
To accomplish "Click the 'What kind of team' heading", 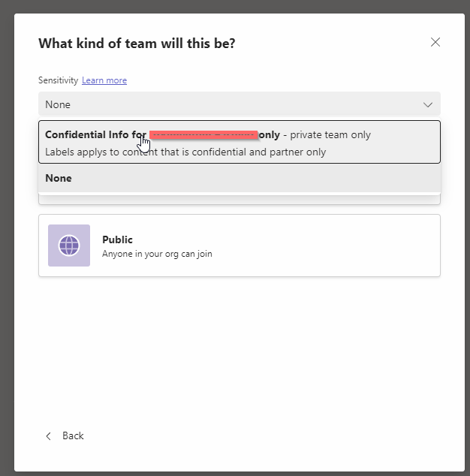I will (137, 44).
